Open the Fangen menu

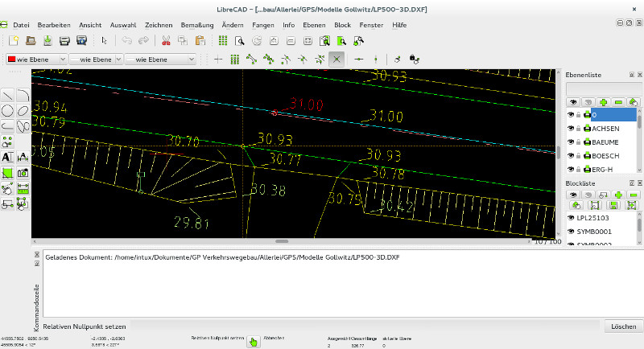click(263, 25)
